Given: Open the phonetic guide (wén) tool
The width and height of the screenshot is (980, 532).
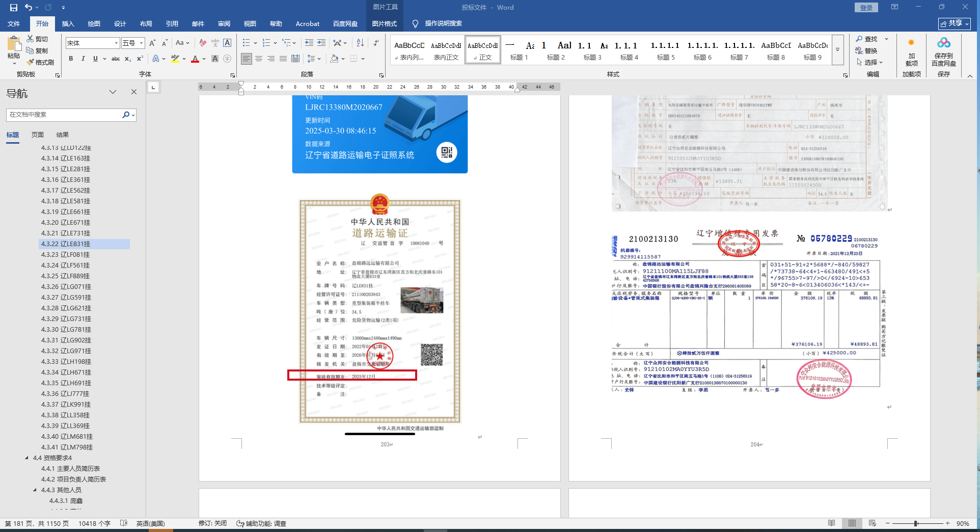Looking at the screenshot, I should pos(215,43).
